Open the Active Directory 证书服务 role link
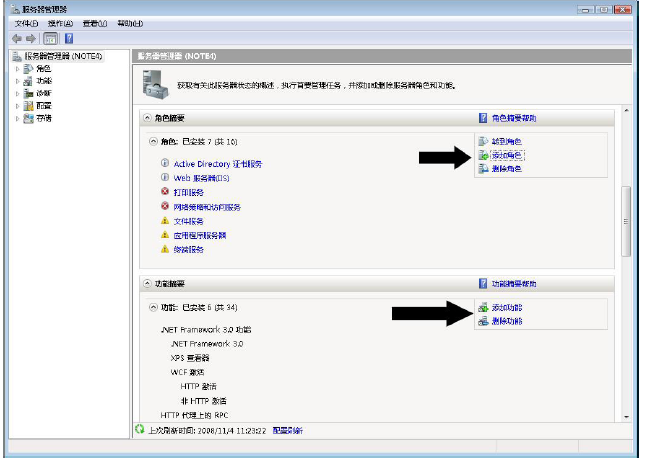 [218, 164]
